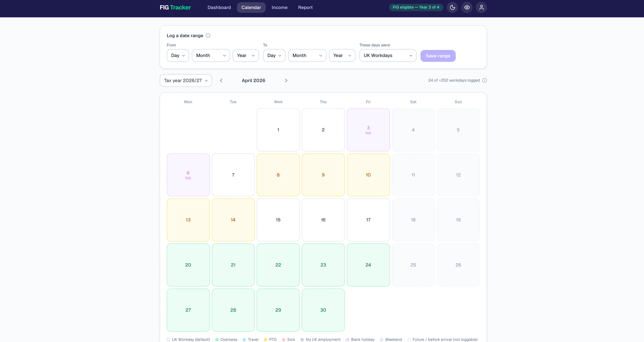Click the "No UK employment" legend label

[x=323, y=340]
